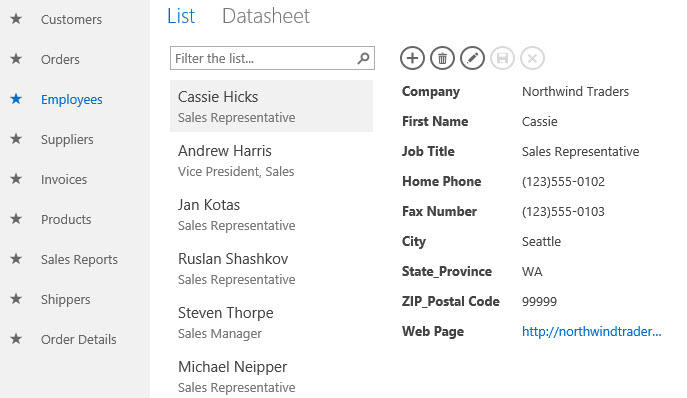Click the Delete trash can icon
This screenshot has height=398, width=687.
[443, 58]
